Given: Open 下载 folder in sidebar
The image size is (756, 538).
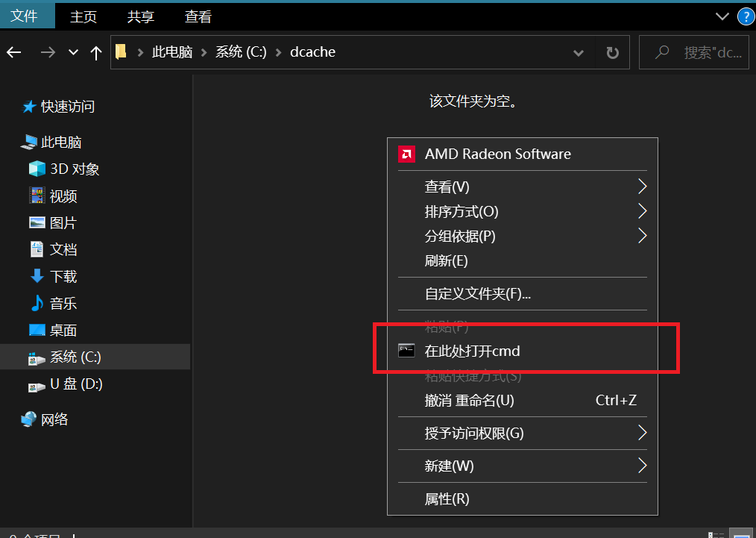Looking at the screenshot, I should tap(63, 277).
